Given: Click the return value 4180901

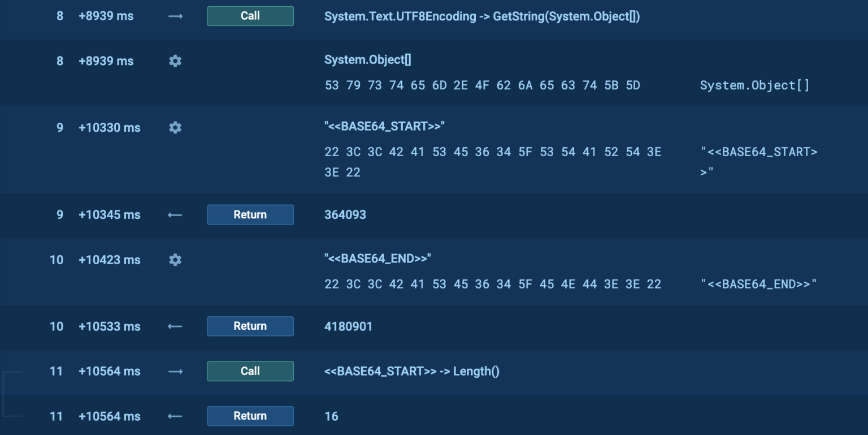Looking at the screenshot, I should (348, 326).
